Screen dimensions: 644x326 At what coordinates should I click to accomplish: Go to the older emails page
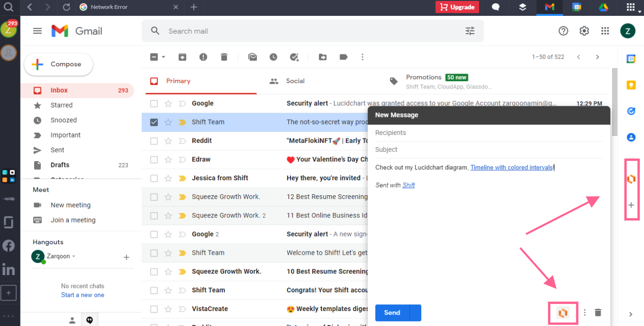[x=598, y=57]
